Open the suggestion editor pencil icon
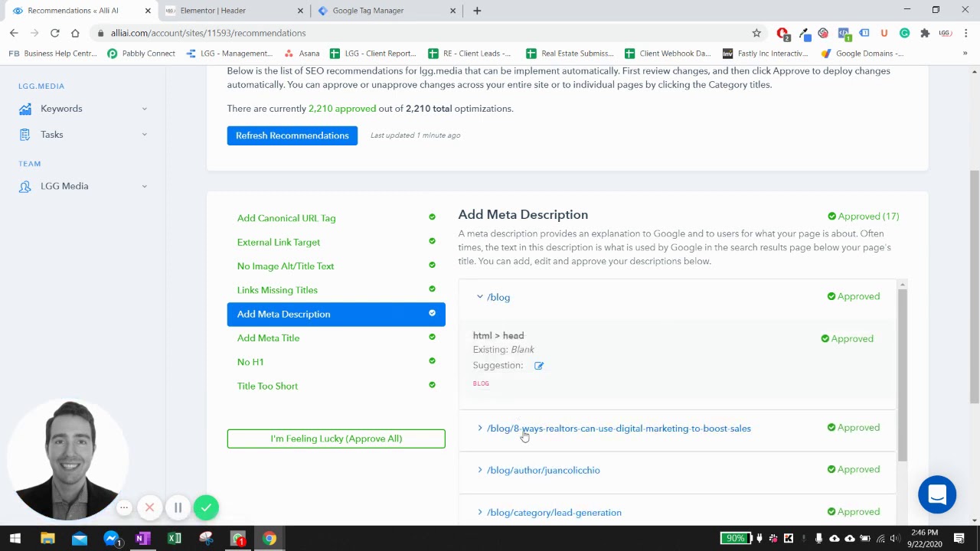The image size is (980, 551). [x=539, y=365]
